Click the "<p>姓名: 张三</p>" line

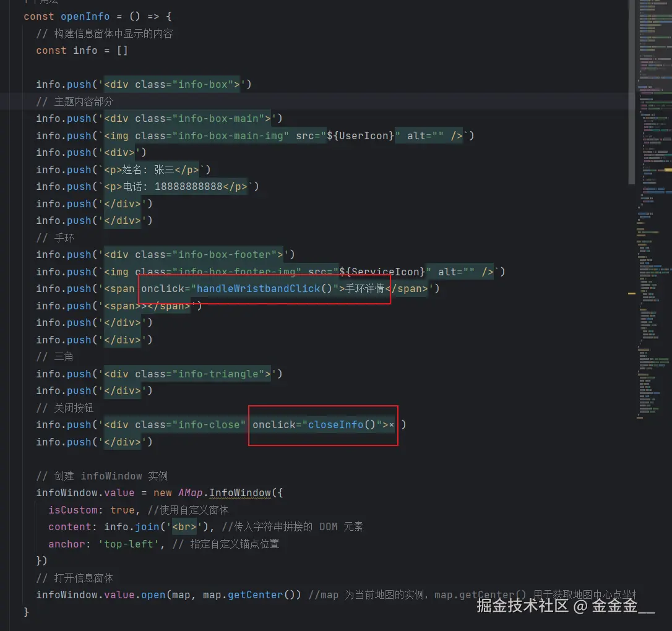pyautogui.click(x=123, y=170)
